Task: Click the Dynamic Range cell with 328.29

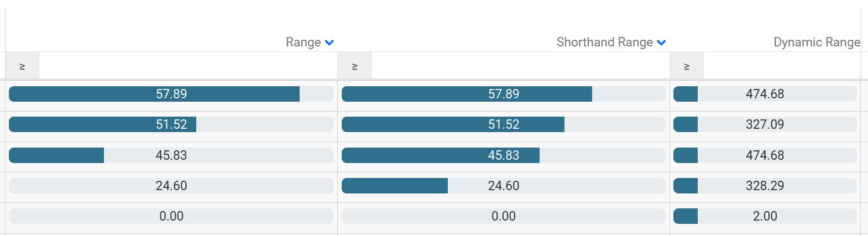Action: tap(765, 186)
